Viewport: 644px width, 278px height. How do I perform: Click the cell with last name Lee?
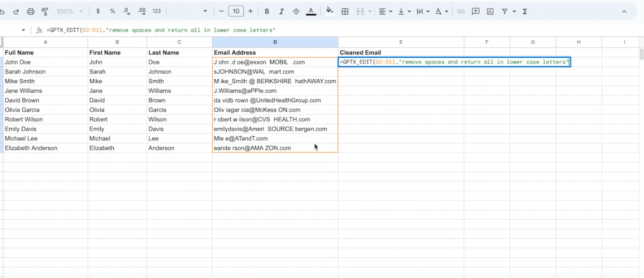coord(179,138)
